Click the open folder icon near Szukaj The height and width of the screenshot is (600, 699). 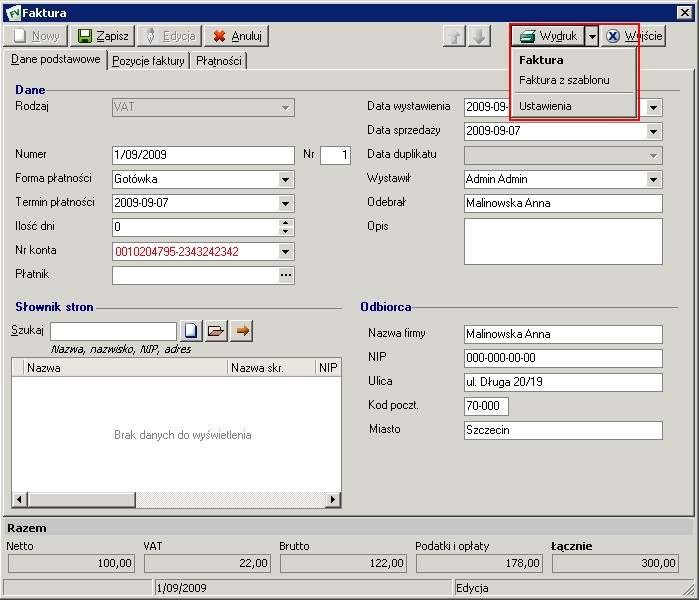click(216, 330)
